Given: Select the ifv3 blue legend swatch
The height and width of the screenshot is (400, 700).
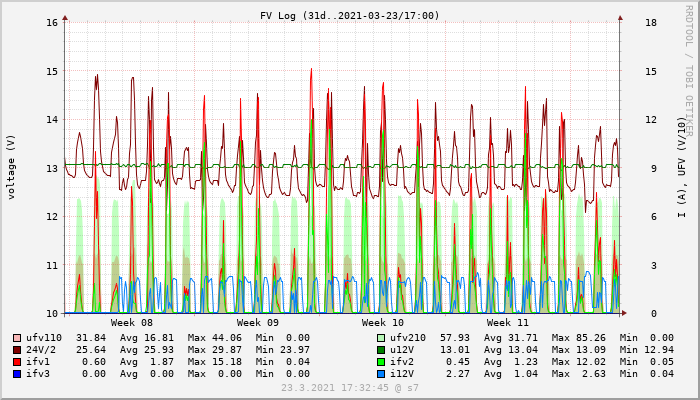Looking at the screenshot, I should (17, 374).
